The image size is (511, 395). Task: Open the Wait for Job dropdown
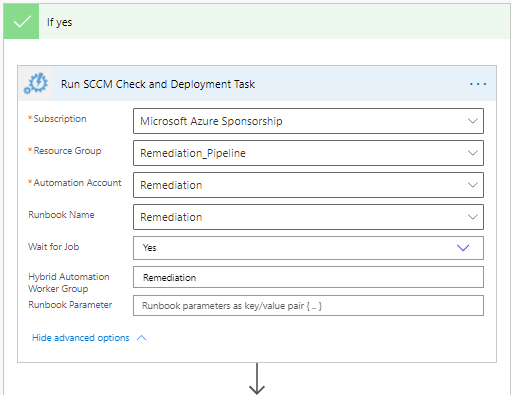pyautogui.click(x=308, y=248)
